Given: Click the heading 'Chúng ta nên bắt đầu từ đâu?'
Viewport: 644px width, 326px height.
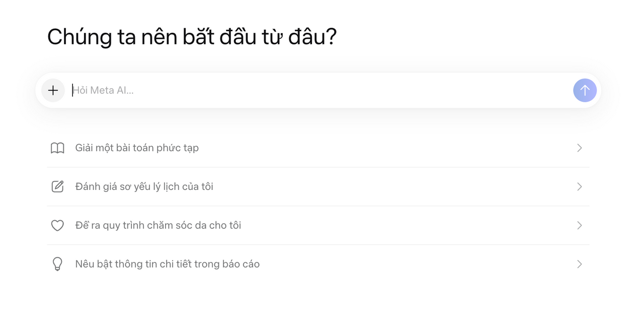Looking at the screenshot, I should tap(192, 37).
